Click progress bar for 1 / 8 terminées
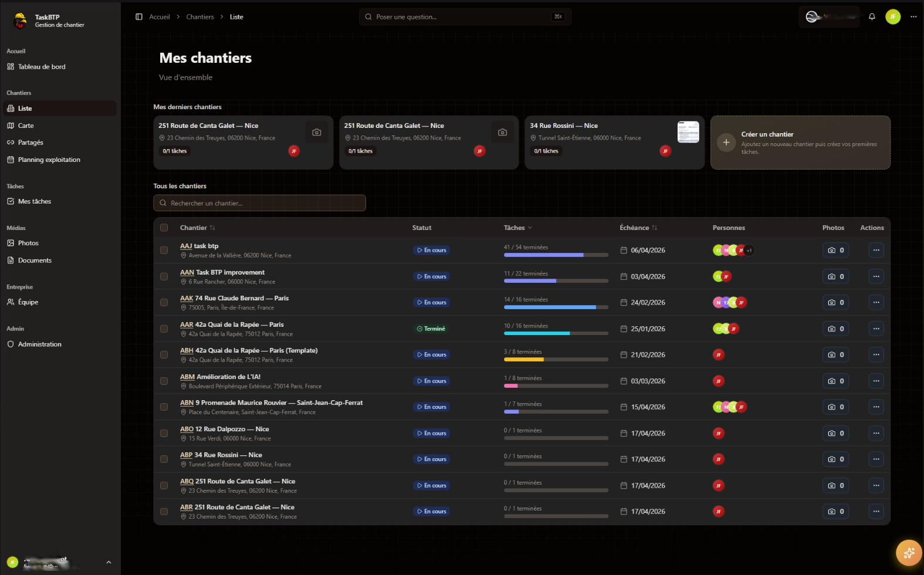The height and width of the screenshot is (575, 924). point(556,386)
